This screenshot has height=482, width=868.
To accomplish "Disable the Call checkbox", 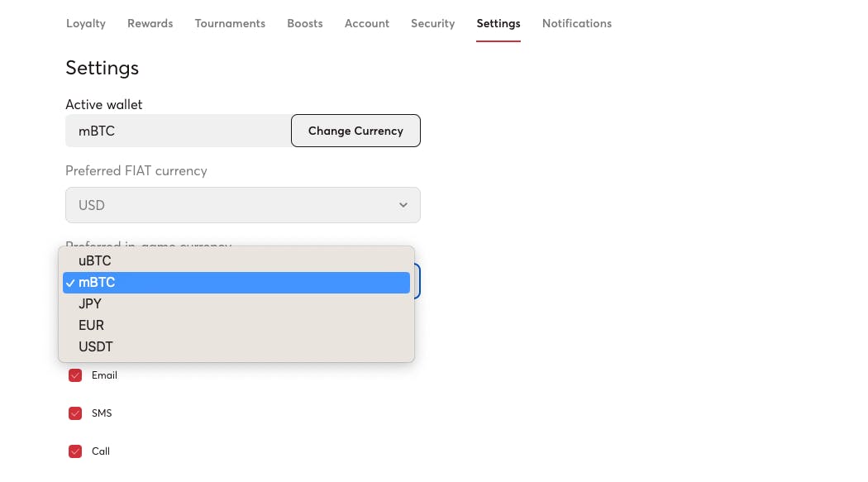I will 75,451.
